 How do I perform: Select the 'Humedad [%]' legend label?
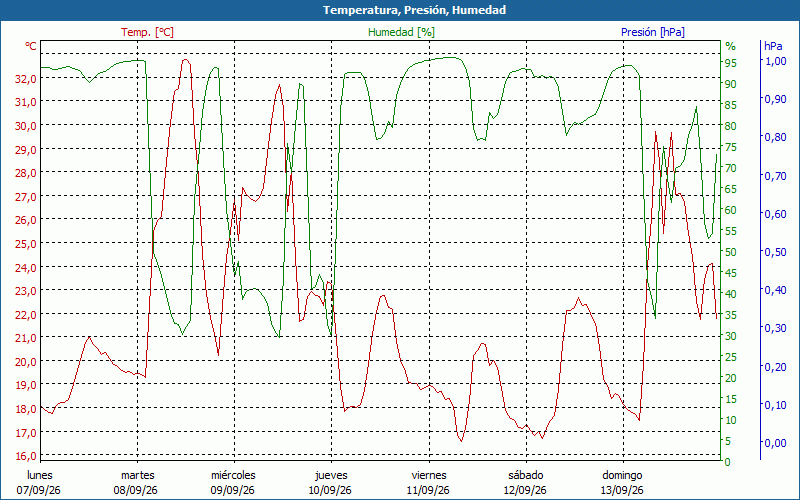[401, 32]
